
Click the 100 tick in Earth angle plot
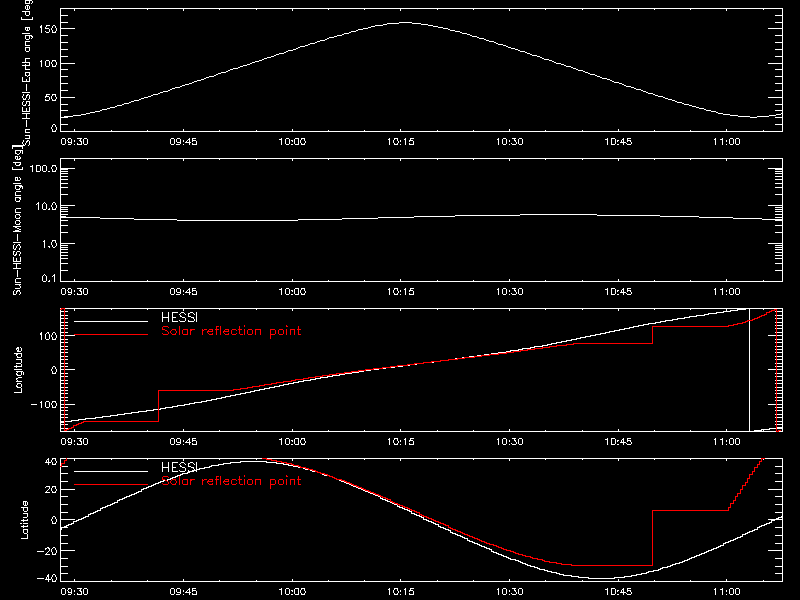(48, 64)
